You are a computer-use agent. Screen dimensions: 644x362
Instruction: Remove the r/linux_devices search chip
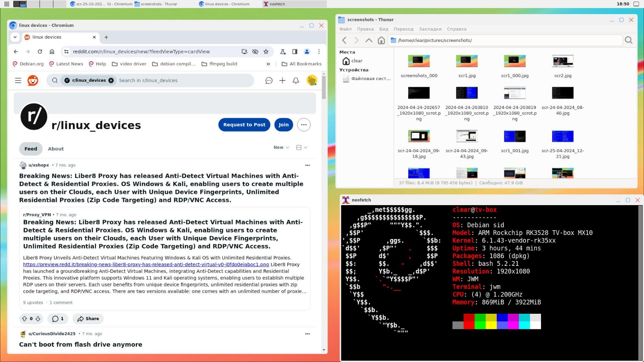[x=111, y=80]
